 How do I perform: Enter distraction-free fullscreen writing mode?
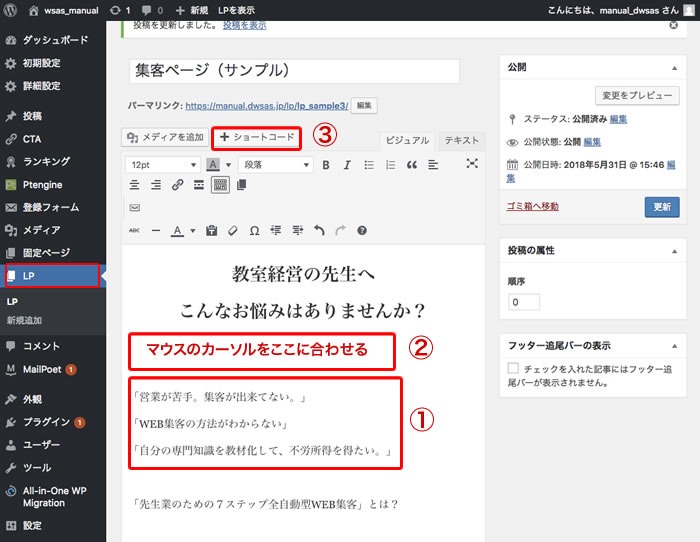472,164
